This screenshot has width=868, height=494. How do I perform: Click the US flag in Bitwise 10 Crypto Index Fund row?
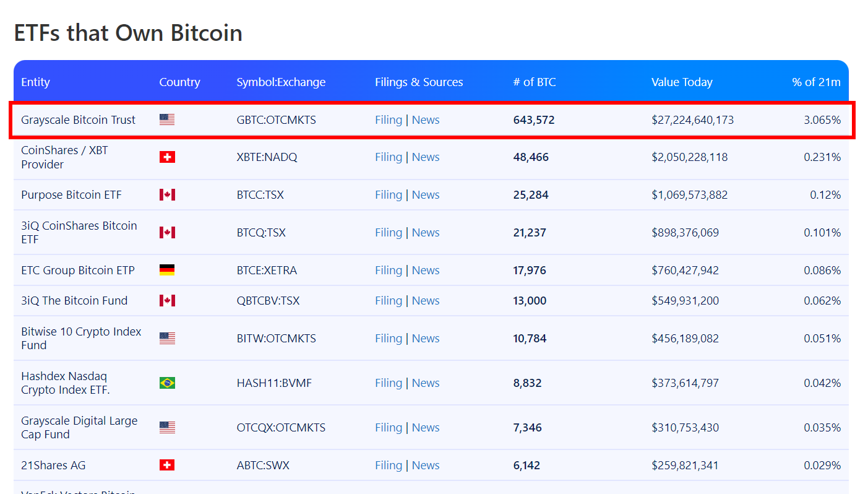coord(167,338)
